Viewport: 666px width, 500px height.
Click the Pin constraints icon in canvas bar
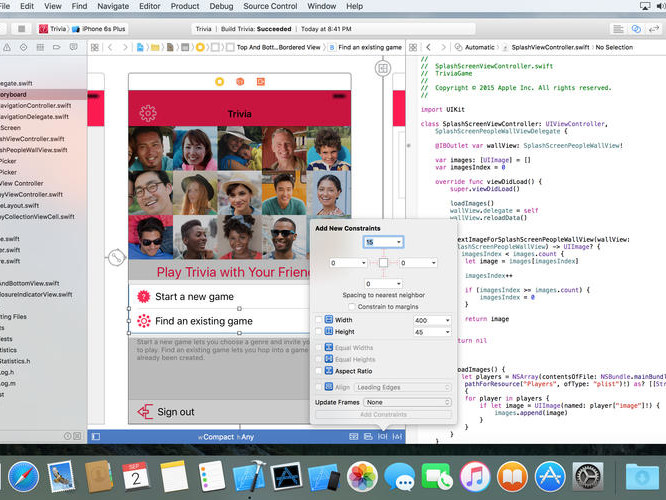pyautogui.click(x=382, y=436)
